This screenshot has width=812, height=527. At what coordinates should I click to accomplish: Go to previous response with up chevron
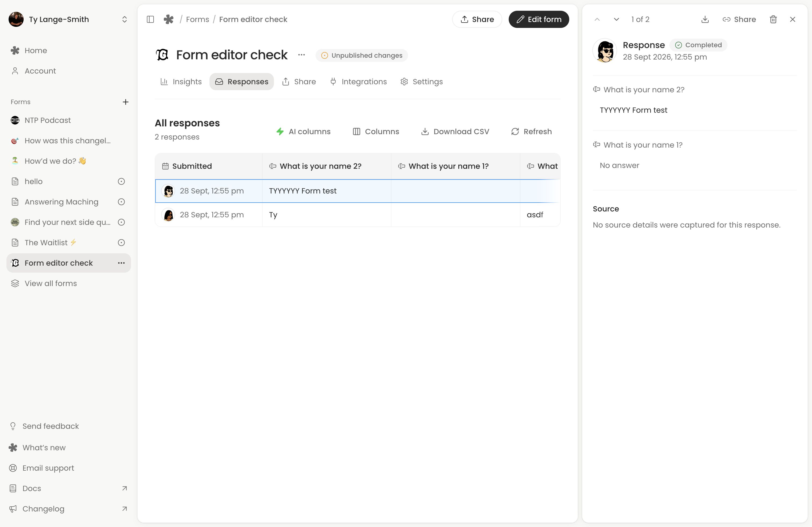click(597, 19)
